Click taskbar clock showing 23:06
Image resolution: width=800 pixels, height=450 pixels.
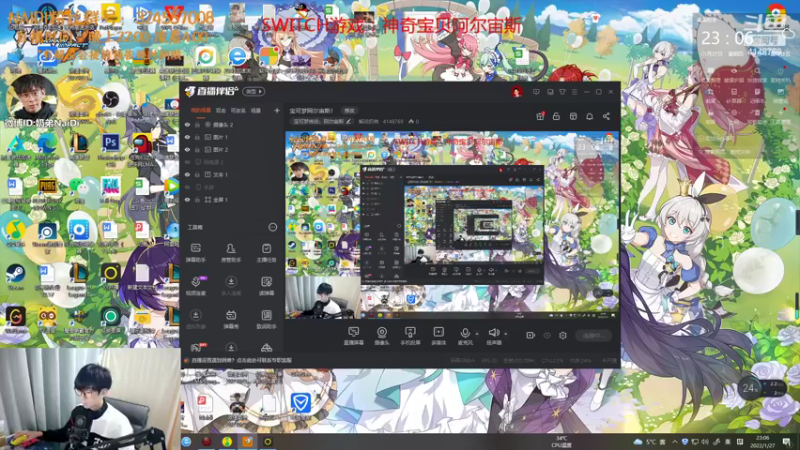click(762, 441)
